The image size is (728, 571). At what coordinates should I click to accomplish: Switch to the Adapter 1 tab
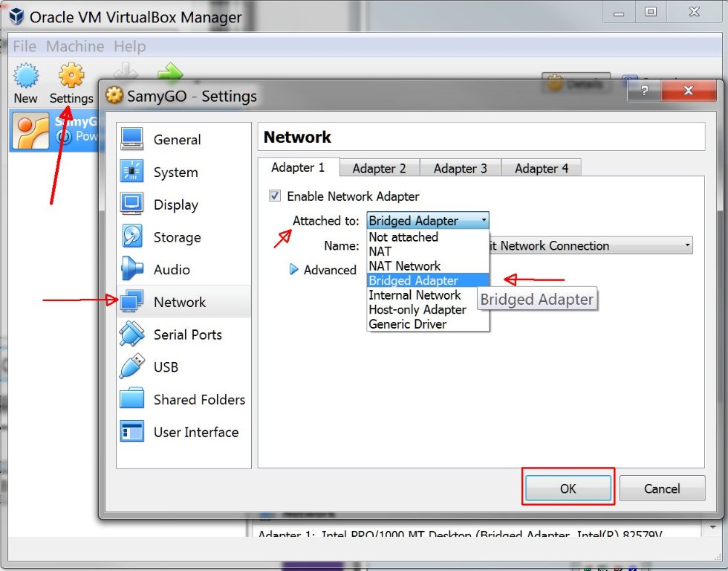(x=298, y=167)
